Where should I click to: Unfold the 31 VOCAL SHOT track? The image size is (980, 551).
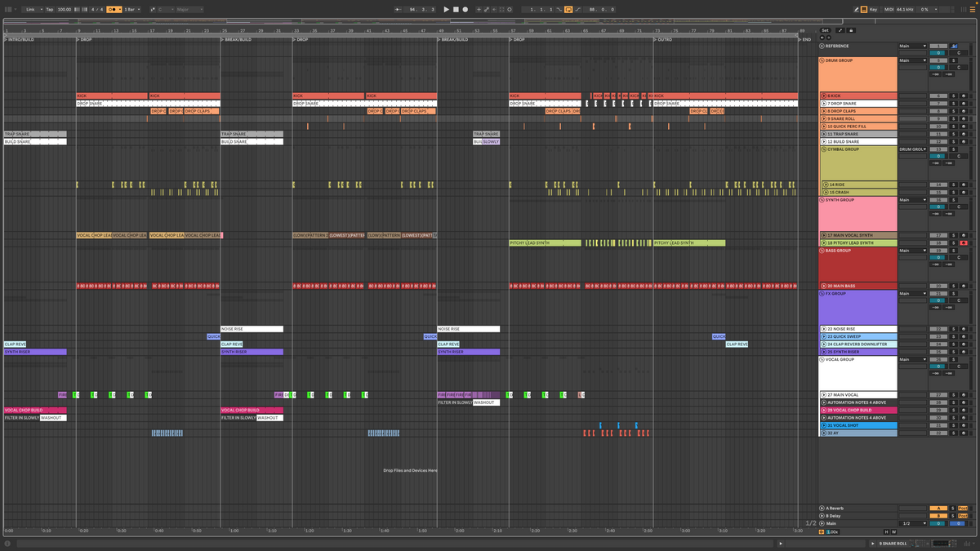pos(825,425)
